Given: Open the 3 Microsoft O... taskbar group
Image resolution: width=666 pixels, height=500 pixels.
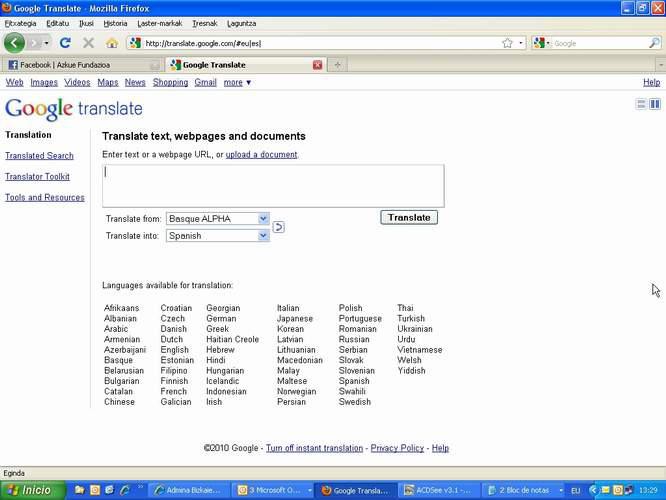Looking at the screenshot, I should [274, 490].
